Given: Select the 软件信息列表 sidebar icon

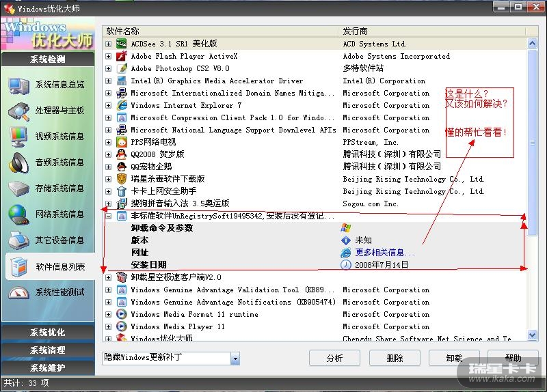Looking at the screenshot, I should (x=19, y=267).
